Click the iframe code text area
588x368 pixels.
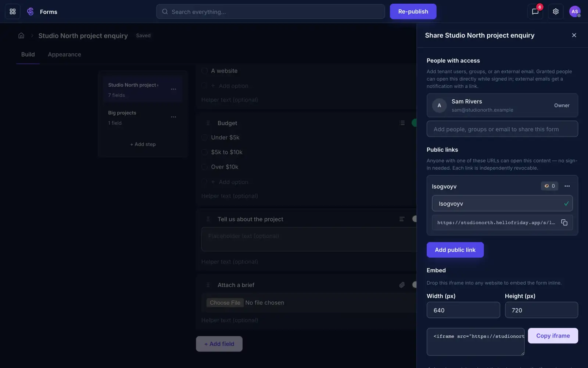pyautogui.click(x=476, y=342)
